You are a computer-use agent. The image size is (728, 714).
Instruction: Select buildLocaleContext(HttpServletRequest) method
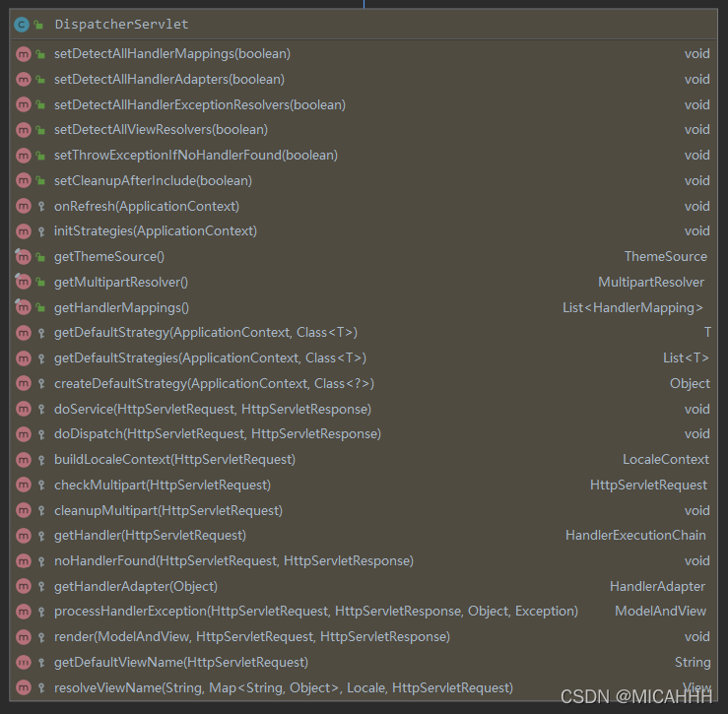(x=174, y=459)
